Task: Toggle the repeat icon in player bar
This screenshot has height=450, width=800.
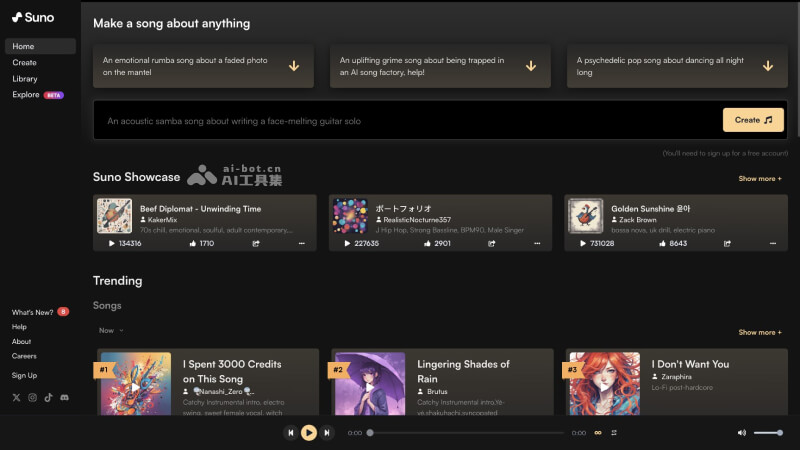Action: 614,433
